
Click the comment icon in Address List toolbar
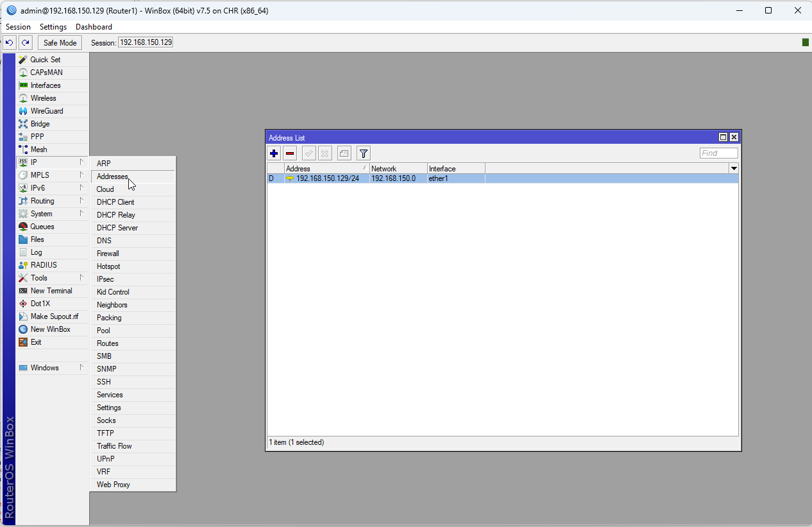click(344, 153)
